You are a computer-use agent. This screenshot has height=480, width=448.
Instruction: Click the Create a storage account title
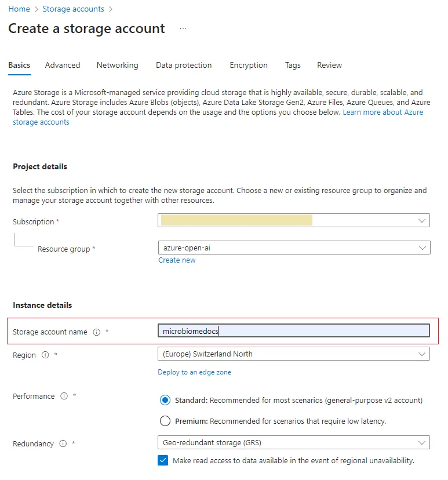(86, 28)
